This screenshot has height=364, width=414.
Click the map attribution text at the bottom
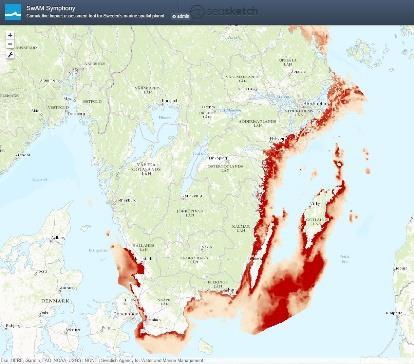(103, 361)
